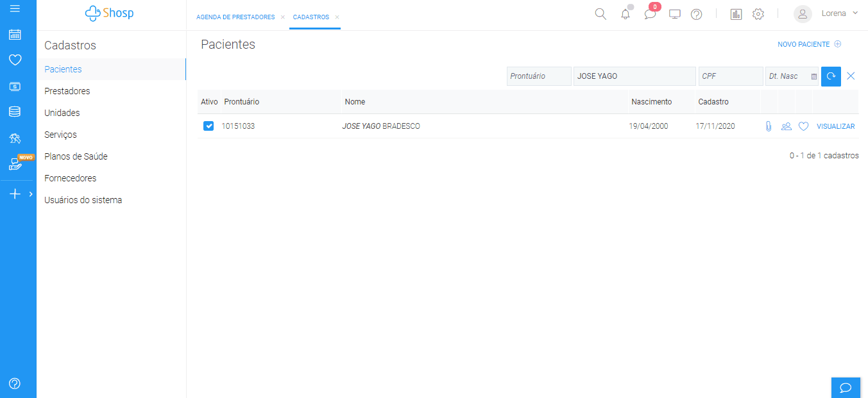Click the blue refresh search button
This screenshot has width=868, height=398.
click(x=831, y=76)
